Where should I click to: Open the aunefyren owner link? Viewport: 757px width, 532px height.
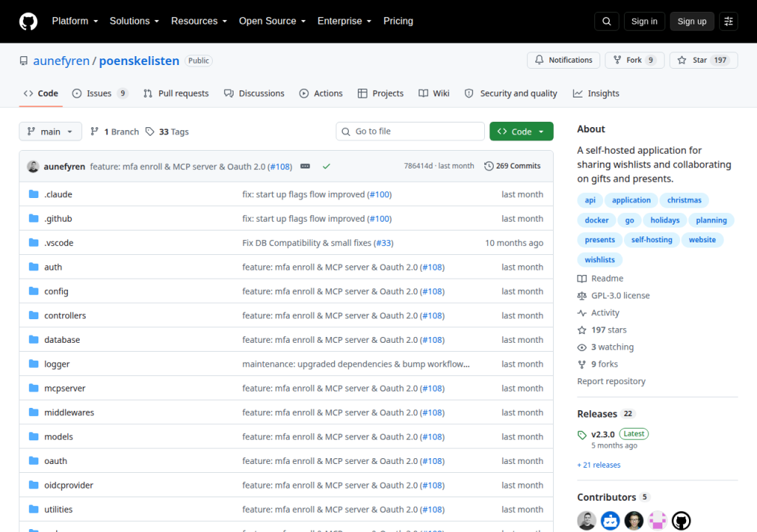[61, 61]
